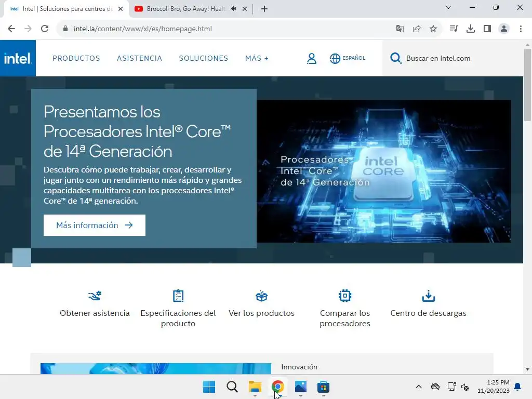The height and width of the screenshot is (399, 532).
Task: Click the share page icon
Action: point(417,29)
